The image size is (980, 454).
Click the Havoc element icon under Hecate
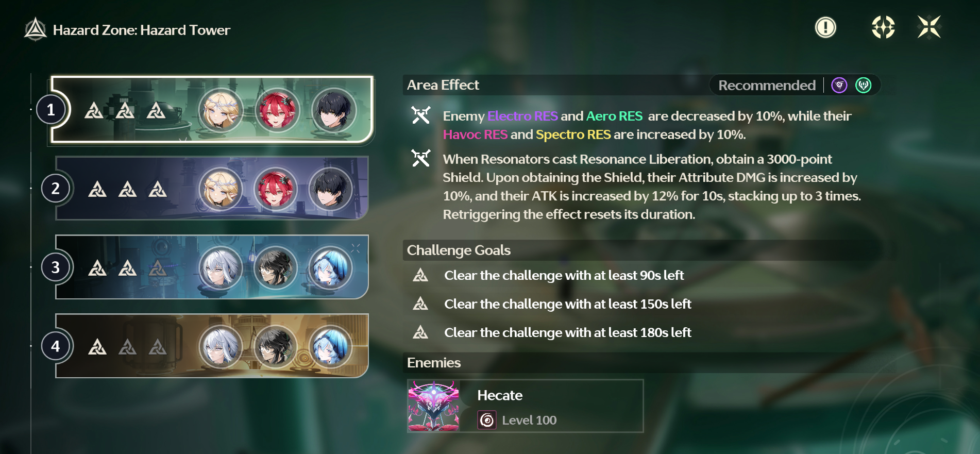click(x=487, y=420)
